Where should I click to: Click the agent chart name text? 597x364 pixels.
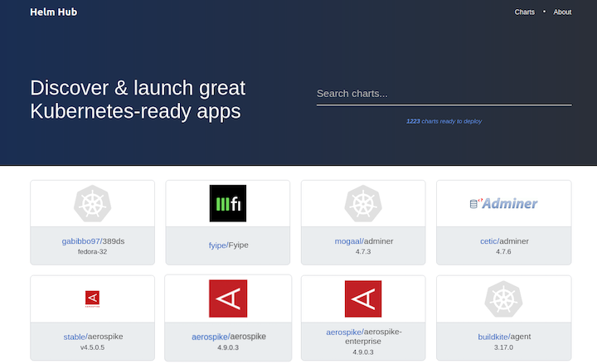(x=521, y=337)
